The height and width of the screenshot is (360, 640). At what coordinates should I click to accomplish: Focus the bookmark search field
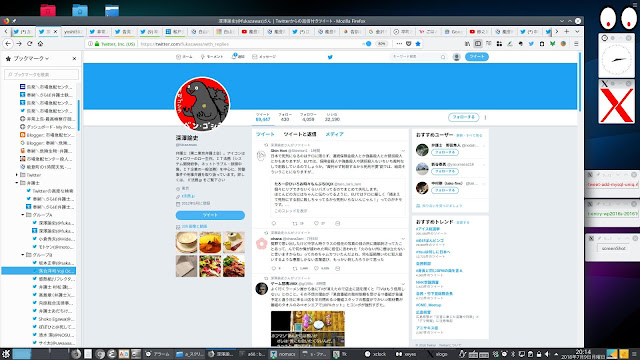point(41,74)
